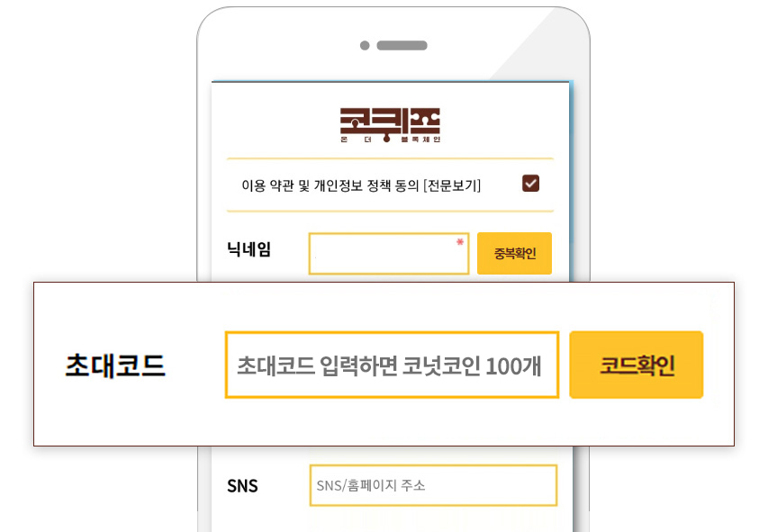Focus the SNS/홈페이지 주소 input field
Image resolution: width=768 pixels, height=532 pixels.
click(433, 485)
